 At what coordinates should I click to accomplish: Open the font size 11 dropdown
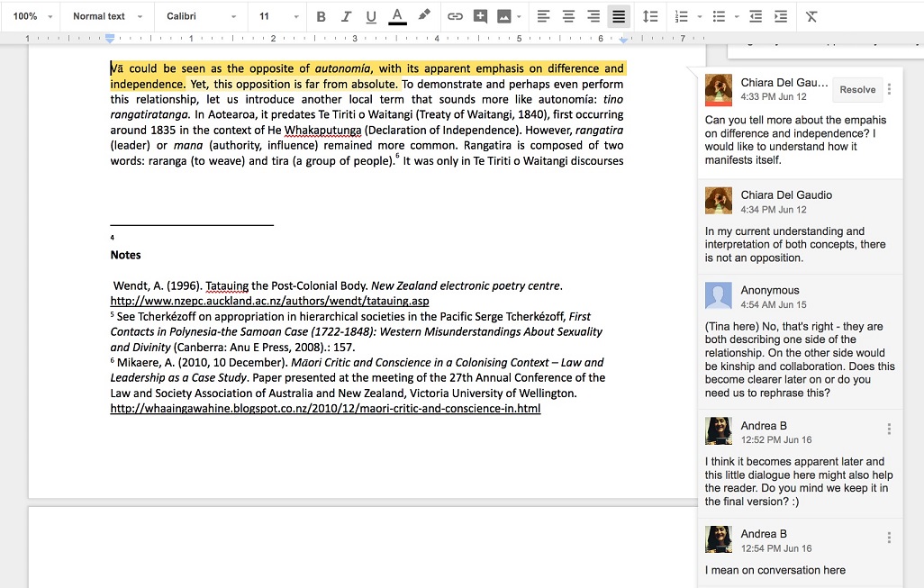279,16
